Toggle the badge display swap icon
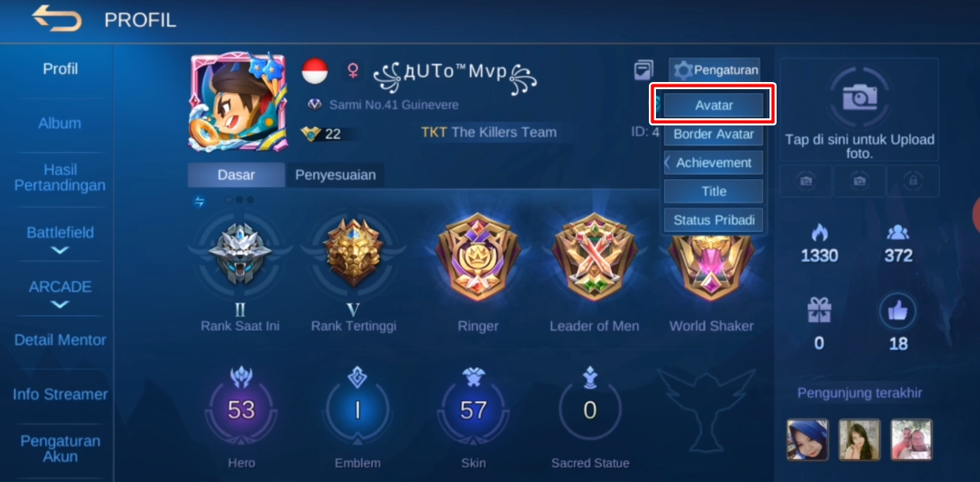Screen dimensions: 980x482 click(x=199, y=201)
